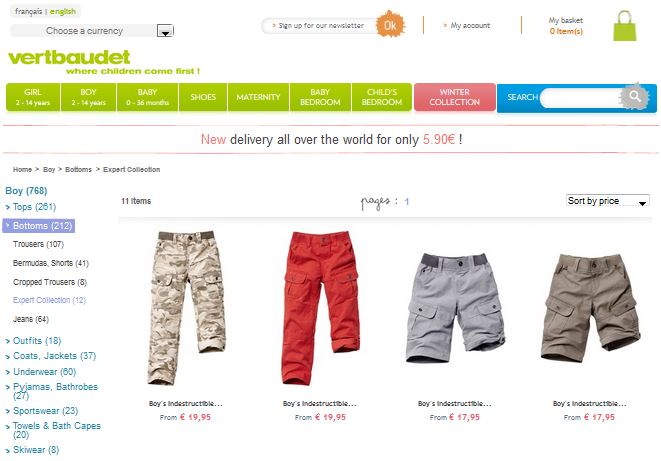Open the Sort by price dropdown
The image size is (661, 461).
click(x=607, y=201)
